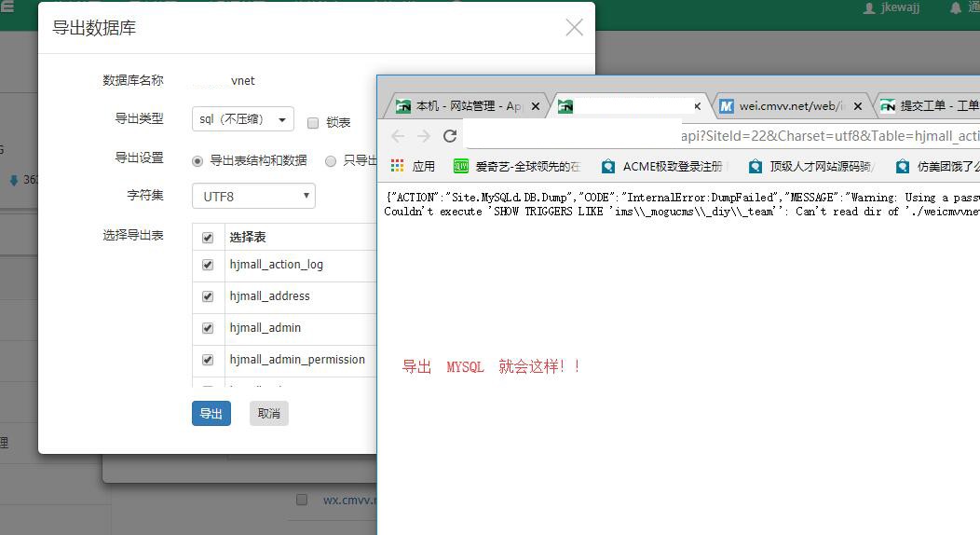Close the wei.cmvv.net browser tab

click(x=858, y=106)
